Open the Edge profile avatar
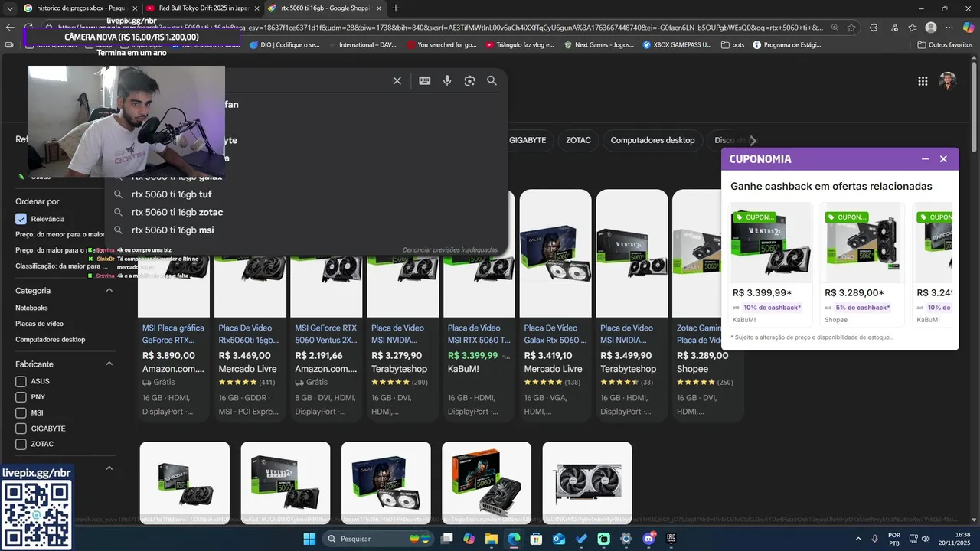 pyautogui.click(x=931, y=28)
